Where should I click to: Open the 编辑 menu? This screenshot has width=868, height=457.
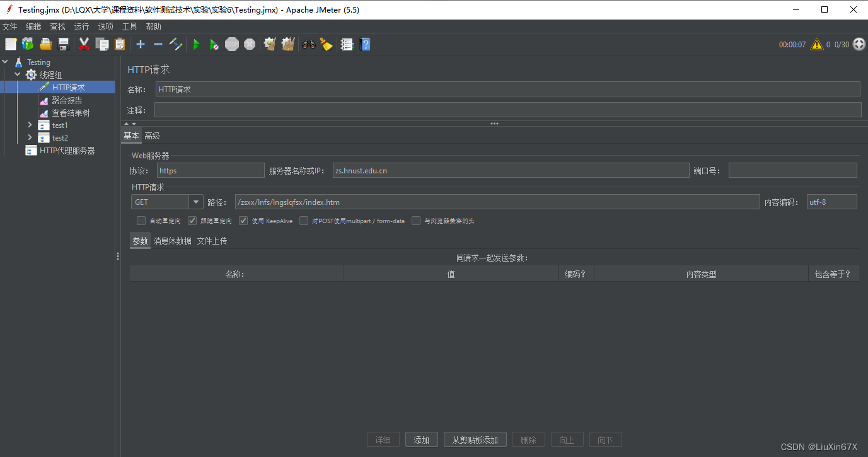[x=34, y=26]
